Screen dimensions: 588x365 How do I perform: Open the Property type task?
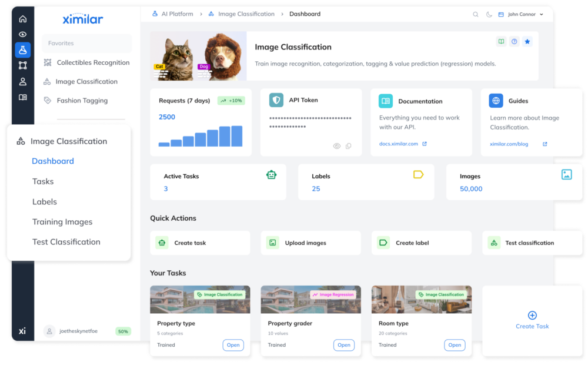click(233, 345)
